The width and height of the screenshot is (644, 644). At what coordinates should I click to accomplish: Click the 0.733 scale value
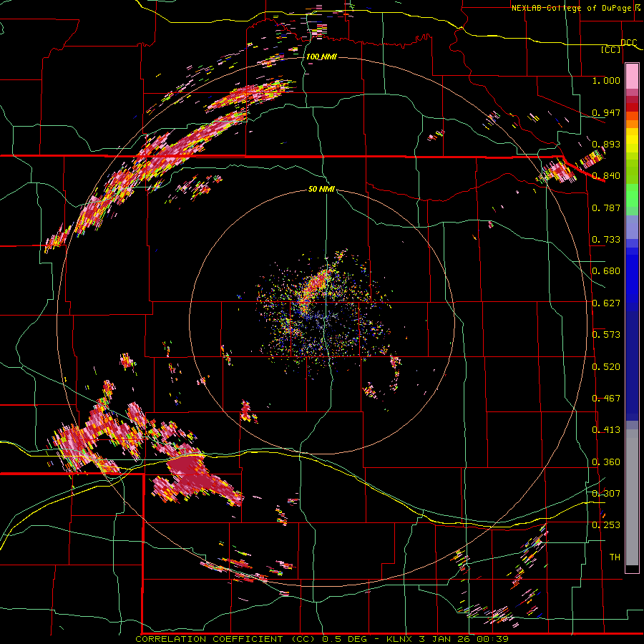click(x=606, y=240)
